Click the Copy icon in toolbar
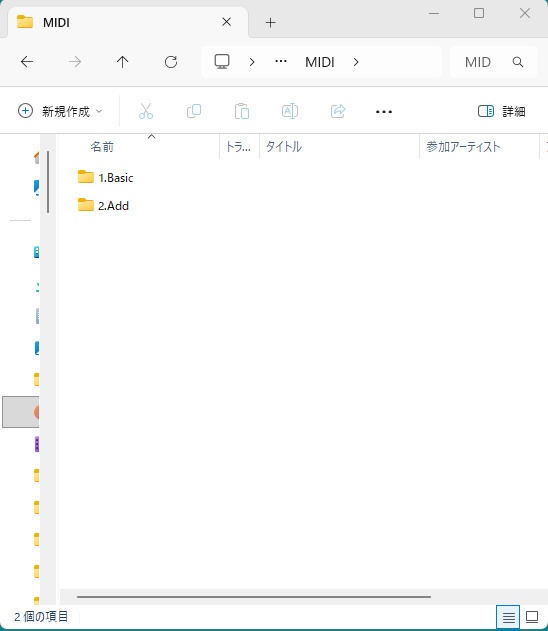The width and height of the screenshot is (548, 631). coord(194,111)
